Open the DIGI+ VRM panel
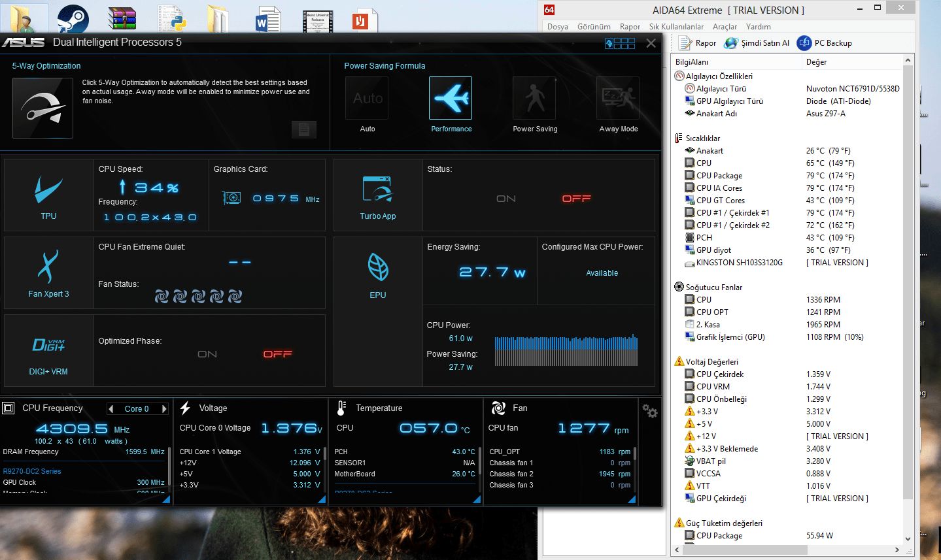 (48, 351)
